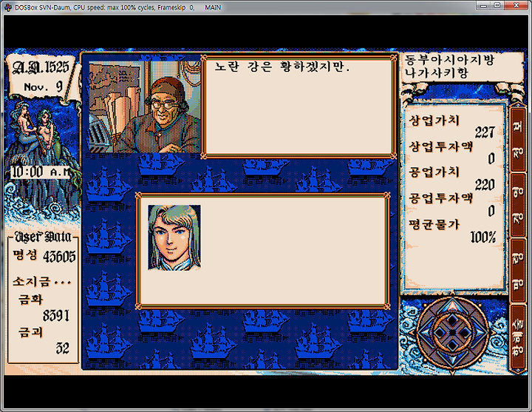Click the 상업가치 value 227

pos(485,132)
